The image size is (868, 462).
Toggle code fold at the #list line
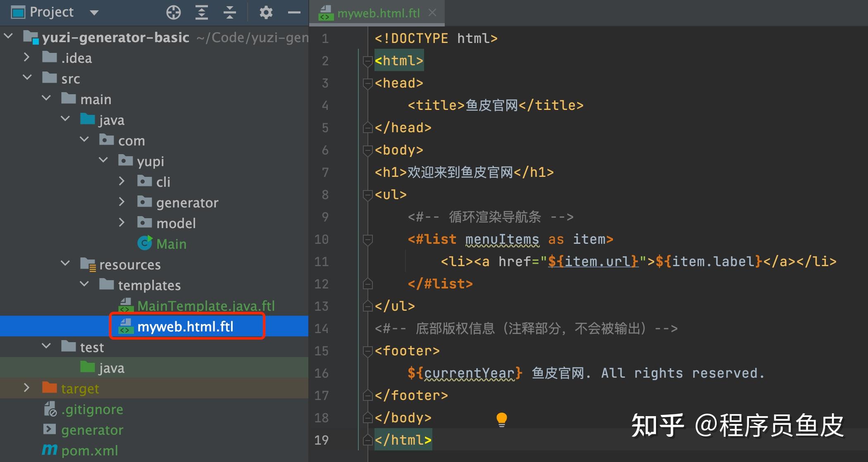367,239
